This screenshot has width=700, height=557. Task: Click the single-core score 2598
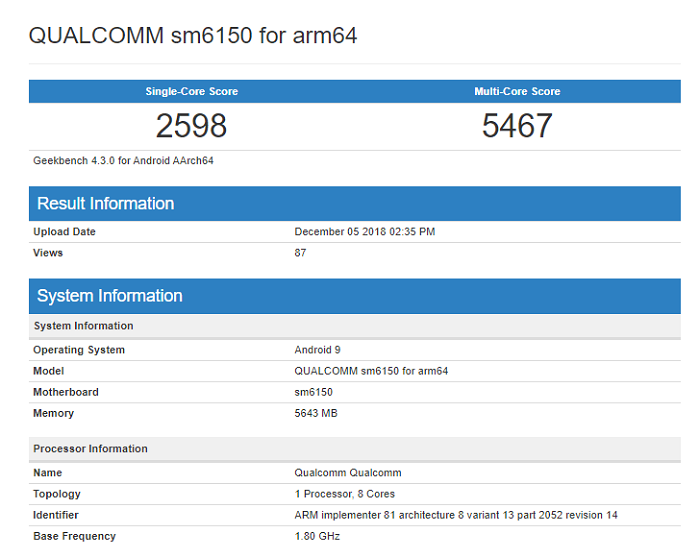coord(192,125)
